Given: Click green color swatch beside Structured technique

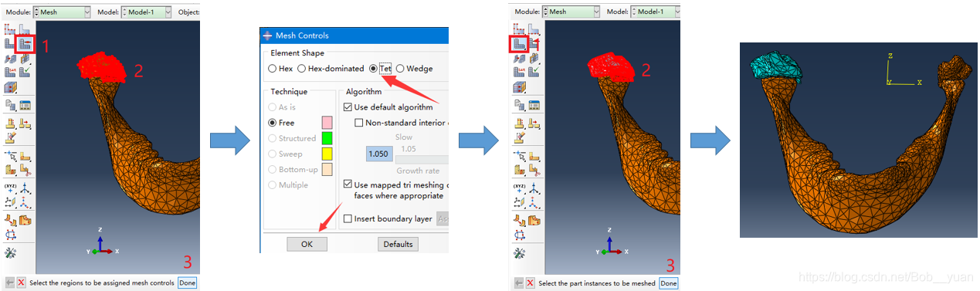Looking at the screenshot, I should 327,138.
